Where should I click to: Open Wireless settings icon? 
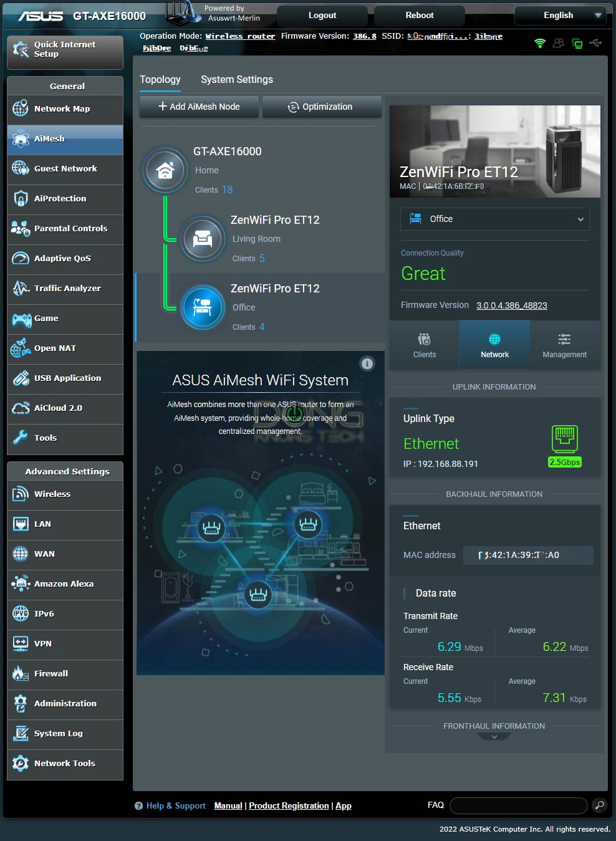click(x=21, y=494)
